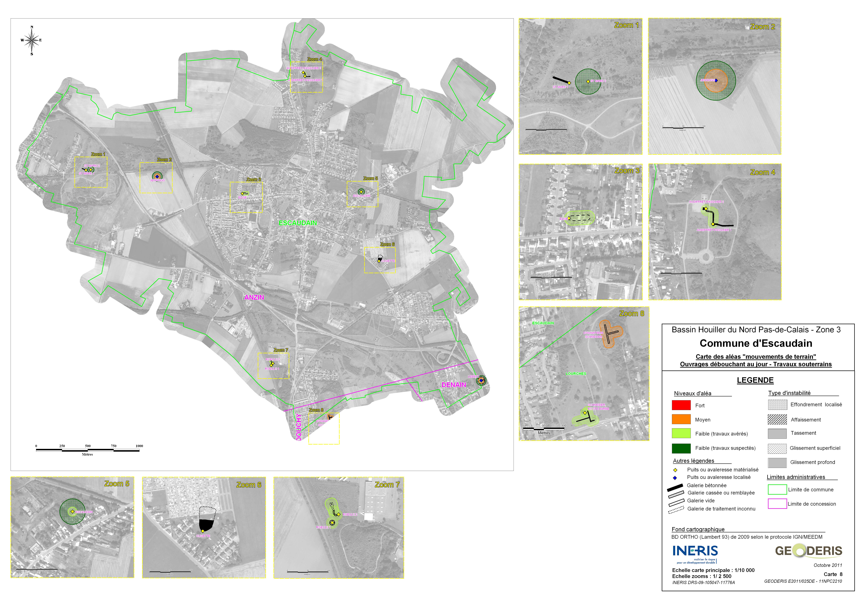Click the 'Affaissement' diagonal hatch symbol
This screenshot has height=613, width=868.
pos(777,420)
